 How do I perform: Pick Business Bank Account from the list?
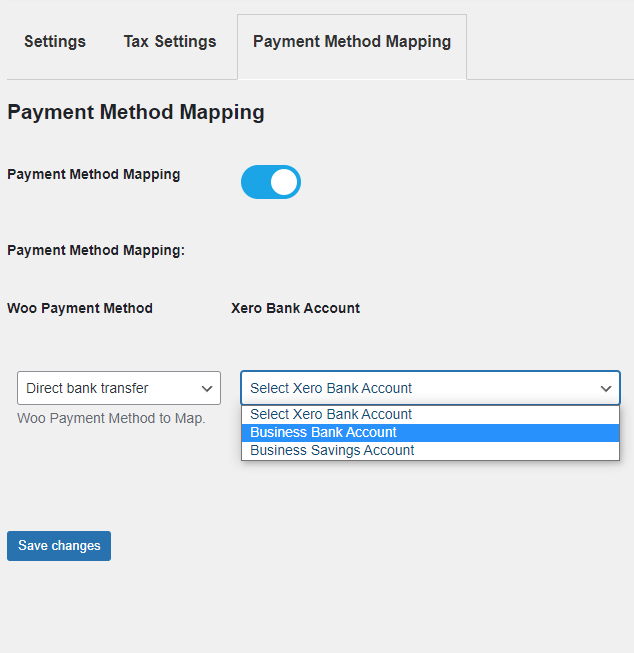(x=430, y=432)
